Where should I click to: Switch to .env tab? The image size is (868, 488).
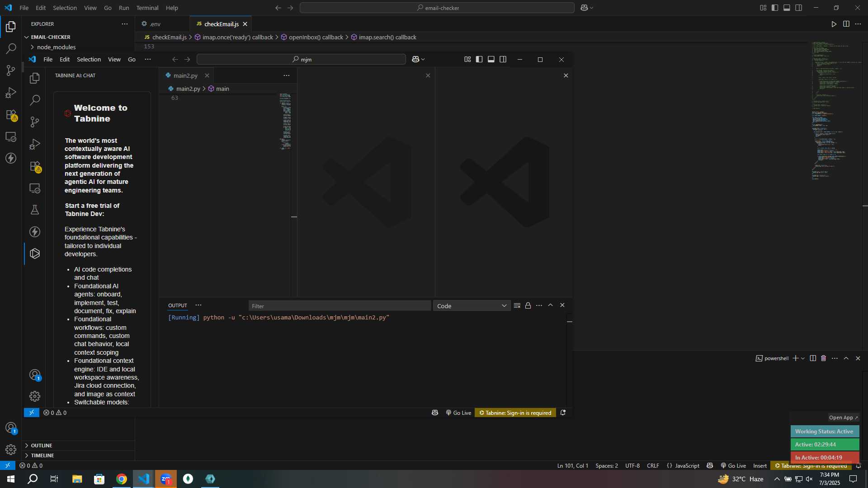click(x=155, y=24)
